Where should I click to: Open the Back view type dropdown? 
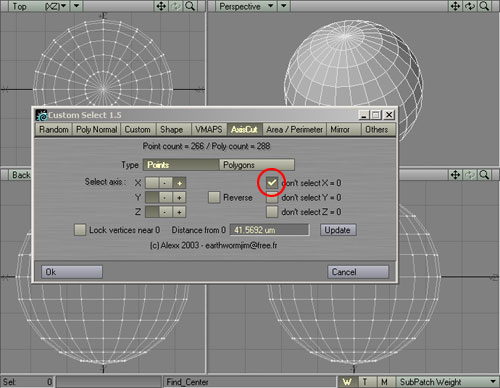click(21, 175)
